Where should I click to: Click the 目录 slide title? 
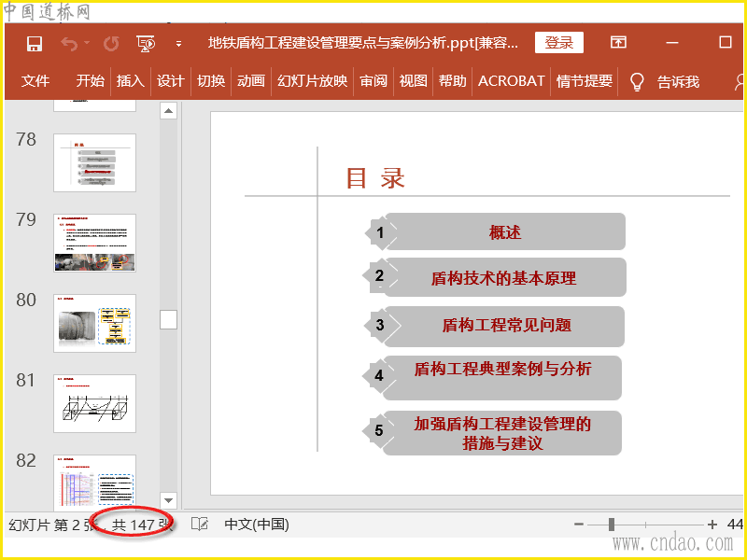pyautogui.click(x=375, y=178)
